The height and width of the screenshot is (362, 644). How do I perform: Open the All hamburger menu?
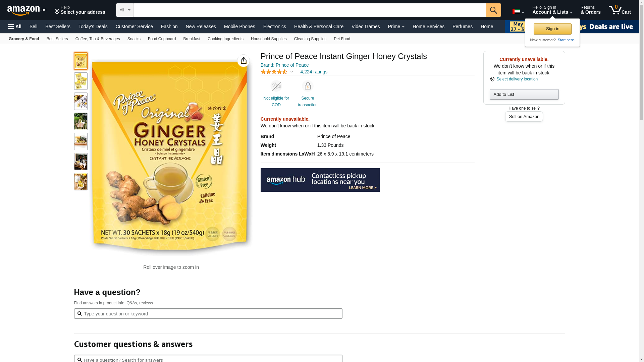tap(15, 26)
